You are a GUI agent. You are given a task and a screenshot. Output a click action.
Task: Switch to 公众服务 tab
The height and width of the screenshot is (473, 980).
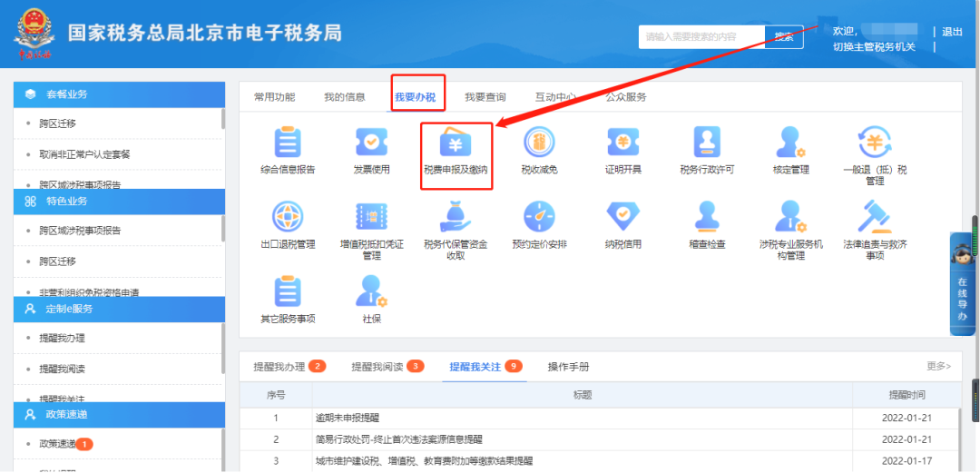pyautogui.click(x=625, y=97)
